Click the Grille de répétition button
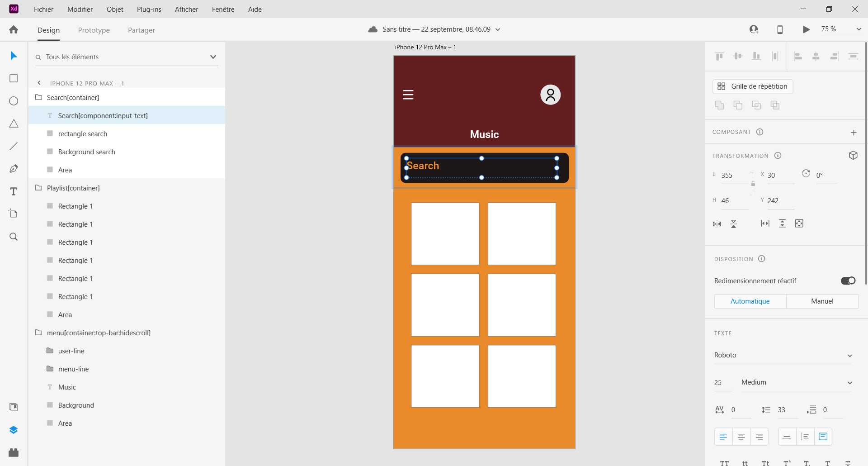 point(753,86)
